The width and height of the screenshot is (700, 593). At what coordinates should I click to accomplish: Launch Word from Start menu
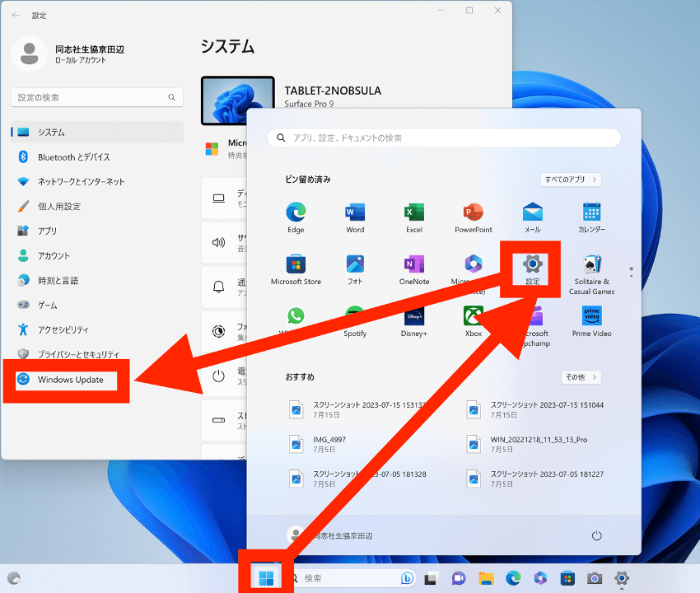coord(355,217)
